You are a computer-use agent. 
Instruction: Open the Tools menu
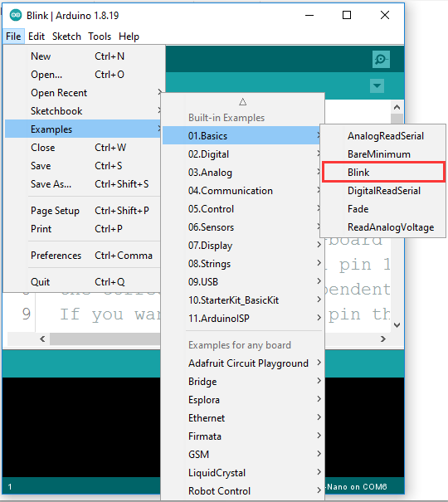tap(100, 37)
